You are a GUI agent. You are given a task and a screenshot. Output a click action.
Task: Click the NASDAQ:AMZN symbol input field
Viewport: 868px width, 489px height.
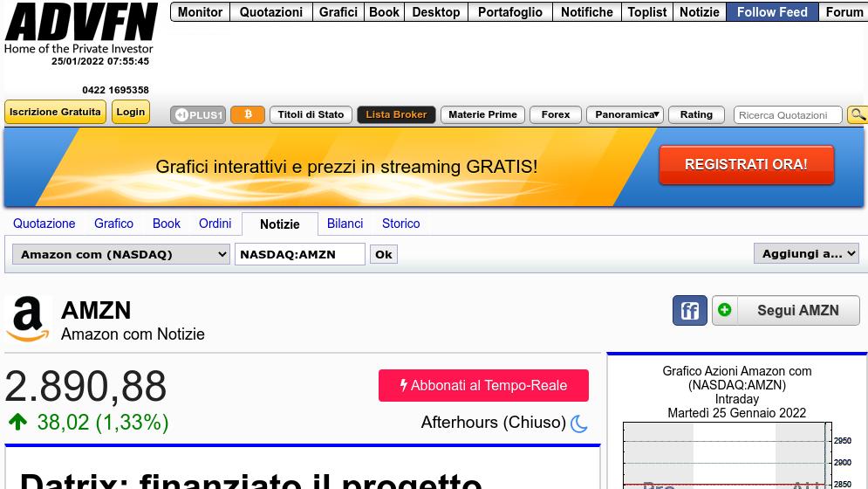point(300,254)
